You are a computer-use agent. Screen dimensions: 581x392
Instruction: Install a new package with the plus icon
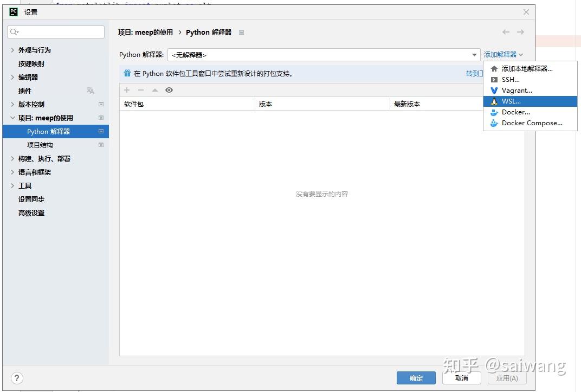[126, 90]
